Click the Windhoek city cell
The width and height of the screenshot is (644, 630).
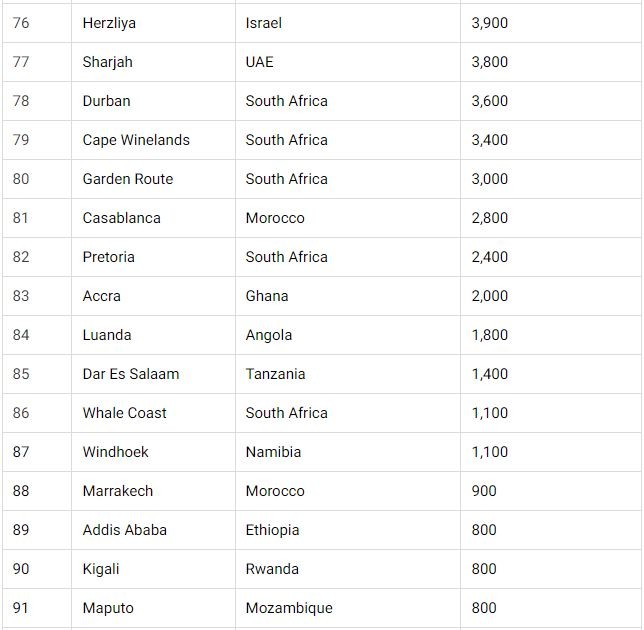[153, 452]
